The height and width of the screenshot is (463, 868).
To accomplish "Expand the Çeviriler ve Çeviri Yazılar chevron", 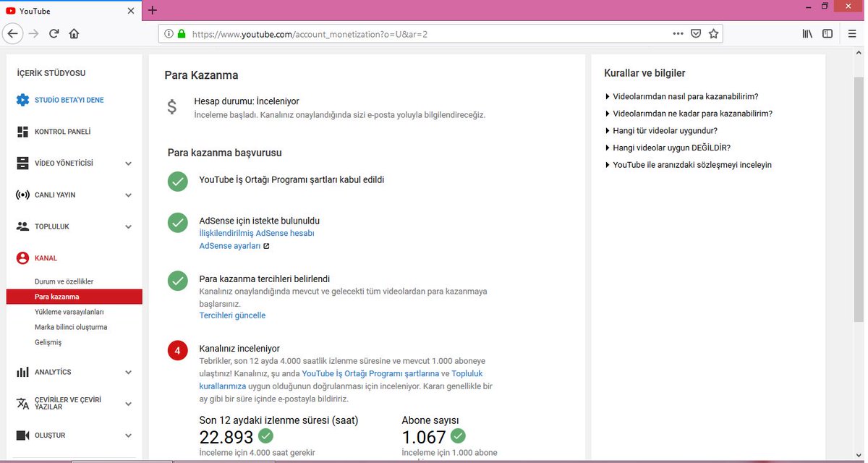I will pos(129,404).
